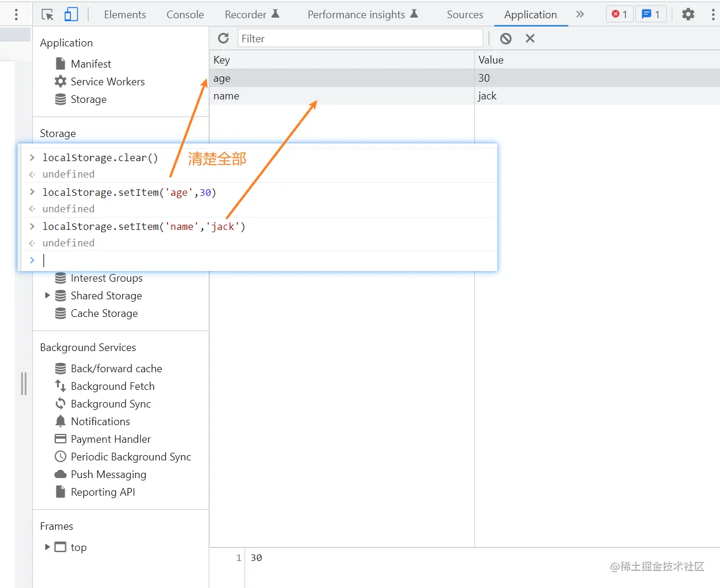
Task: Select the 'name' key cell
Action: coord(342,96)
